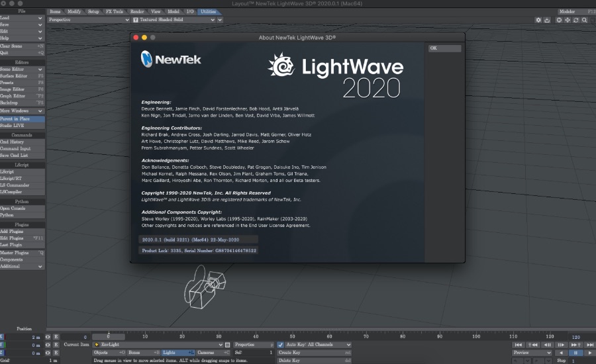
Task: Click frame 60 on the timeline
Action: (x=329, y=336)
